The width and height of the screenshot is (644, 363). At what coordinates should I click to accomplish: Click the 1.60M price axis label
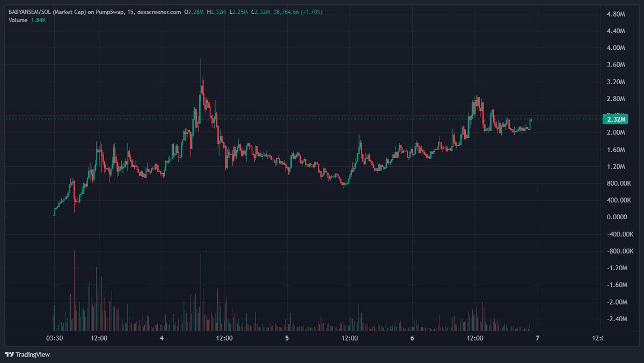(x=616, y=150)
